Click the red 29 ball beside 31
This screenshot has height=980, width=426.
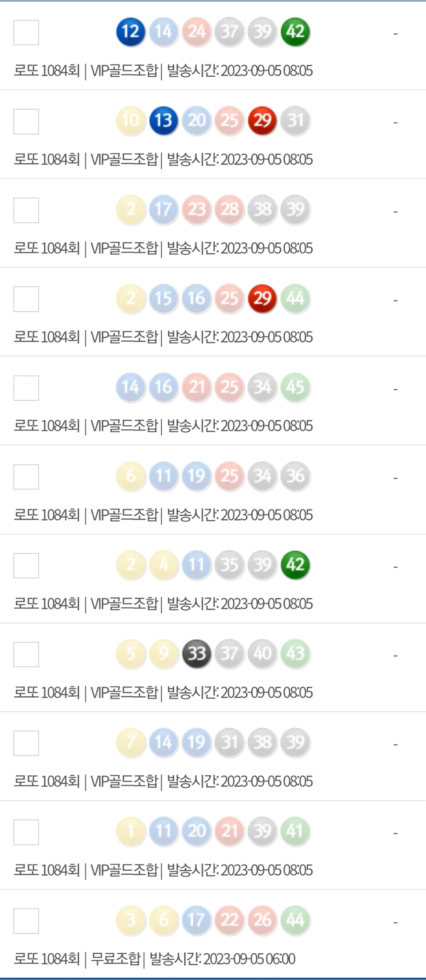pyautogui.click(x=262, y=120)
